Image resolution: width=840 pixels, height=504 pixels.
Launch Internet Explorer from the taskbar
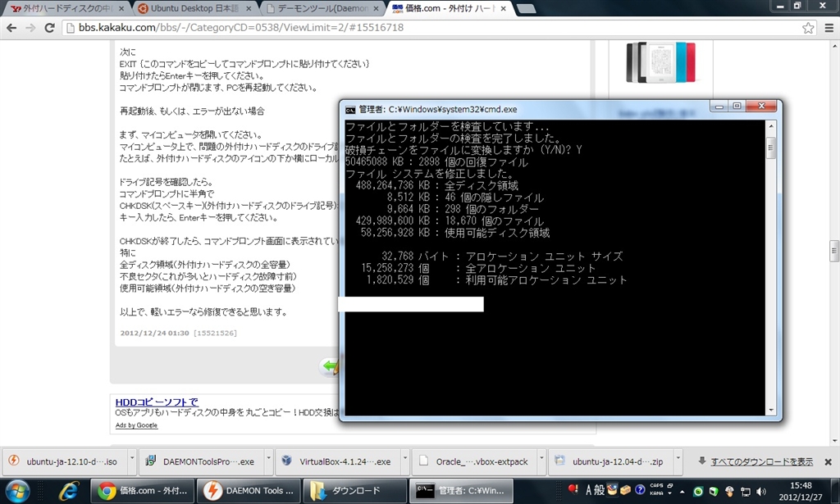[68, 491]
